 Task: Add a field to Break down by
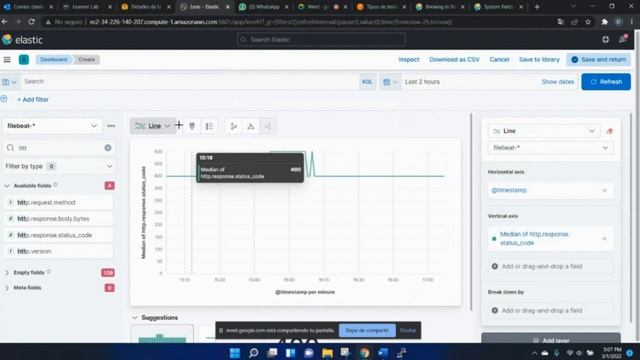click(x=551, y=311)
